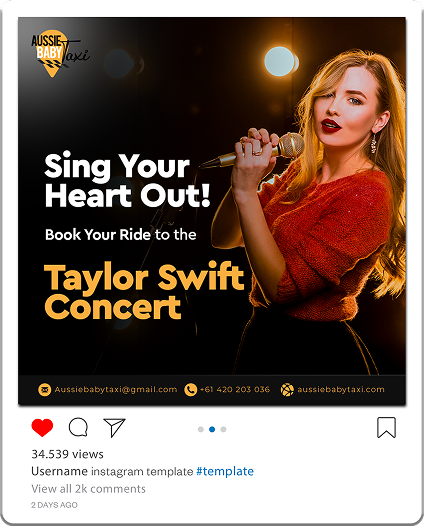Share post using the paper plane icon
Image resolution: width=424 pixels, height=526 pixels.
pyautogui.click(x=114, y=427)
